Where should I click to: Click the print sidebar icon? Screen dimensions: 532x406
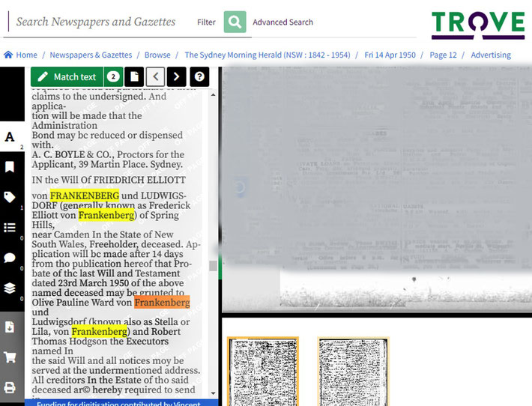(10, 387)
